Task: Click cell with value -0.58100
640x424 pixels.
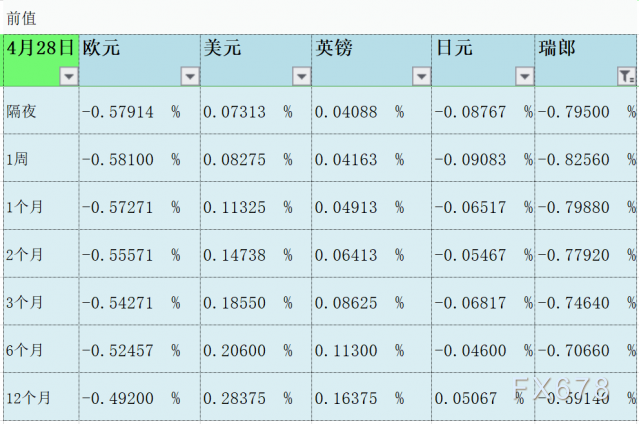Action: tap(140, 158)
